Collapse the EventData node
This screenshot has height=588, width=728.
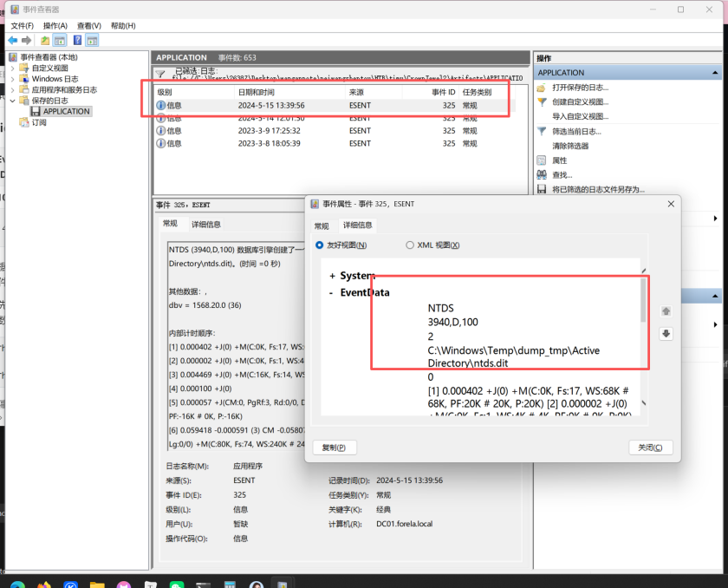coord(332,293)
